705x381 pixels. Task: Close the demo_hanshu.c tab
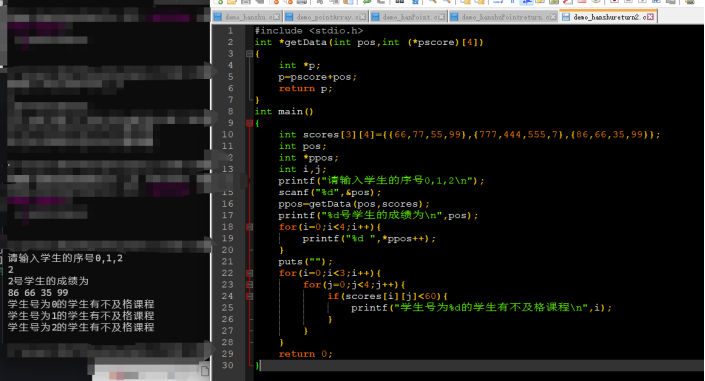[277, 17]
